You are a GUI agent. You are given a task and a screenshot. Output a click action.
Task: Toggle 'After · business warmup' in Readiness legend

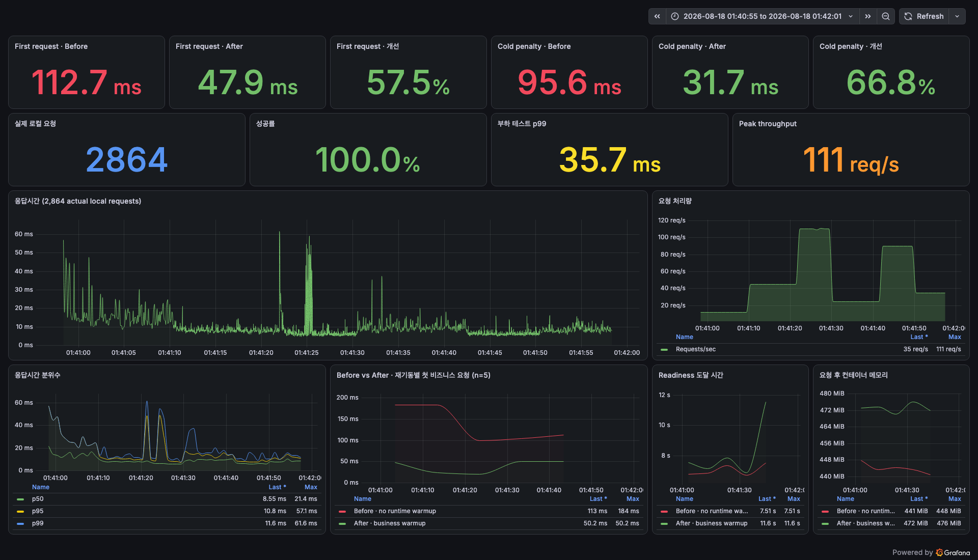712,523
